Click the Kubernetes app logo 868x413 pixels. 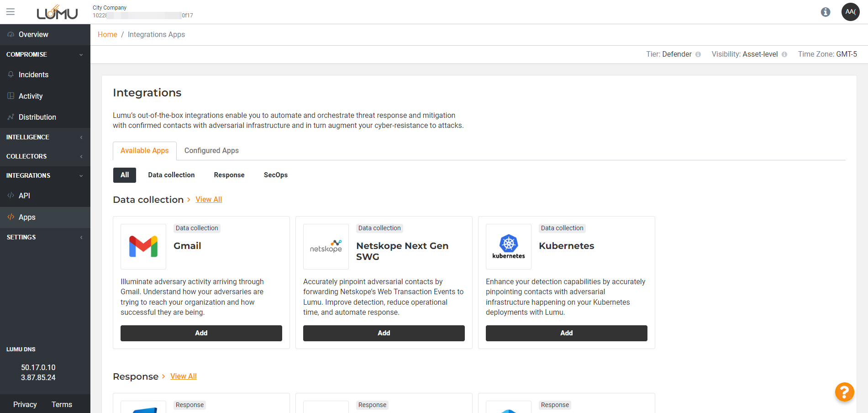[x=508, y=247]
